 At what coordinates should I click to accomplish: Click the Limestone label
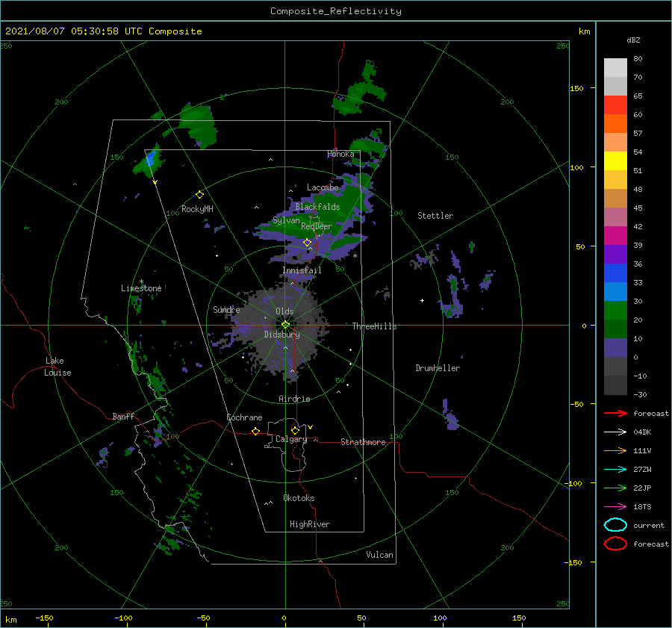tap(141, 288)
